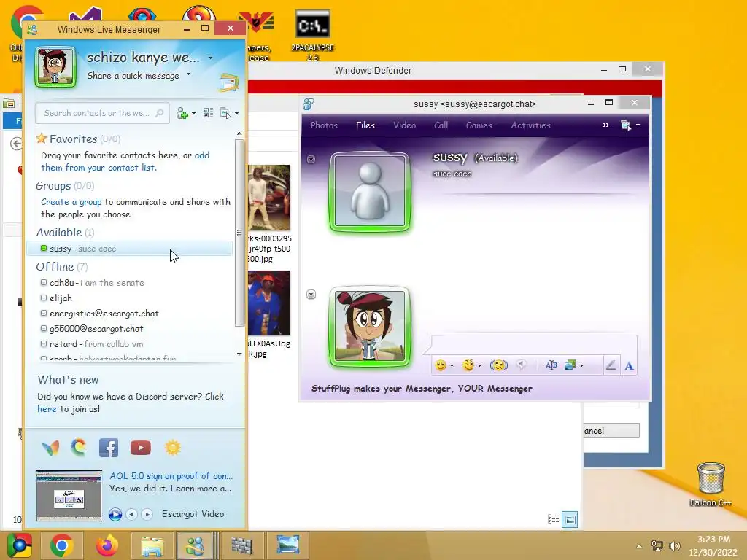Open the 2PACALYPSE 2.3 desktop shortcut
The height and width of the screenshot is (560, 747).
312,35
